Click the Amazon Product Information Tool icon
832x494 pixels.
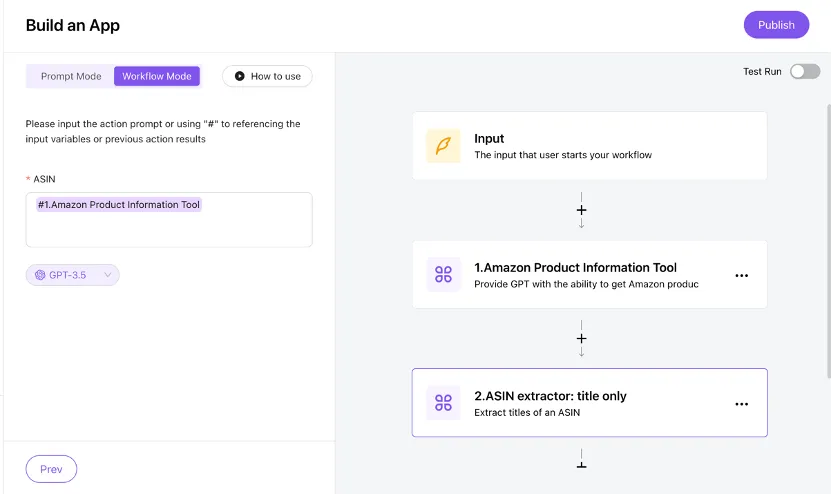(x=443, y=274)
